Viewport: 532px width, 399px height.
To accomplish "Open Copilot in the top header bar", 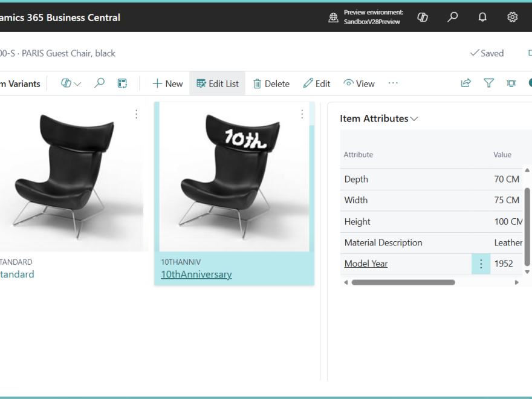I will (423, 18).
